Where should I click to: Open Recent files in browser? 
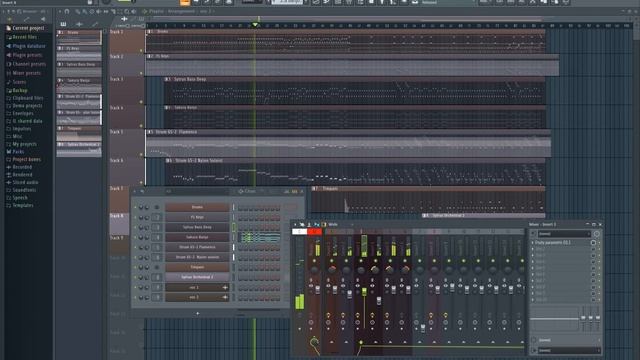pos(22,37)
